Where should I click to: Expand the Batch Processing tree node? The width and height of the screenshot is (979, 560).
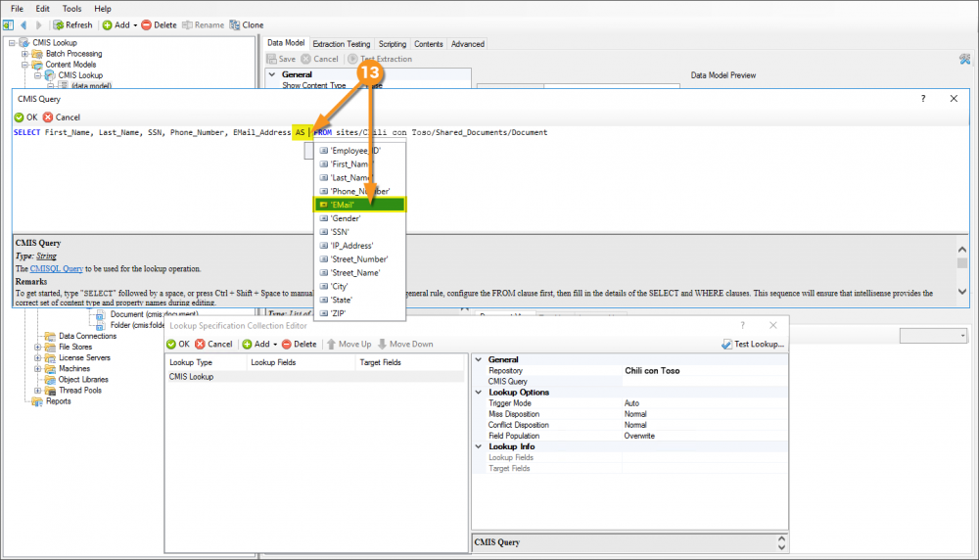pyautogui.click(x=25, y=54)
